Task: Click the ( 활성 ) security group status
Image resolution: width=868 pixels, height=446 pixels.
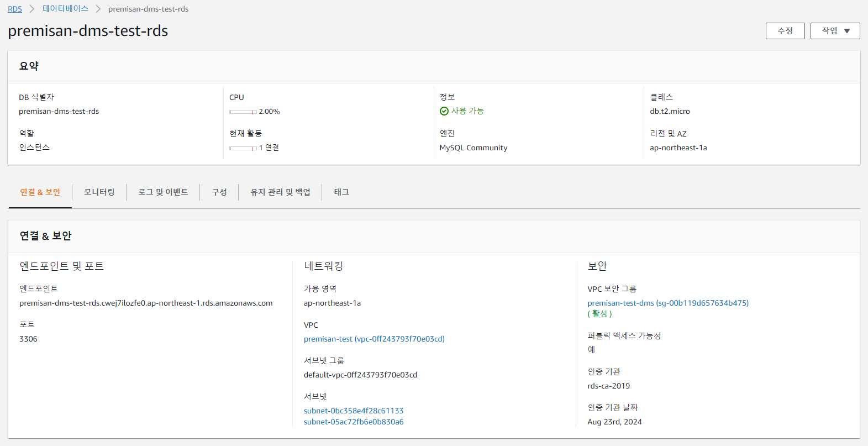Action: [x=599, y=313]
